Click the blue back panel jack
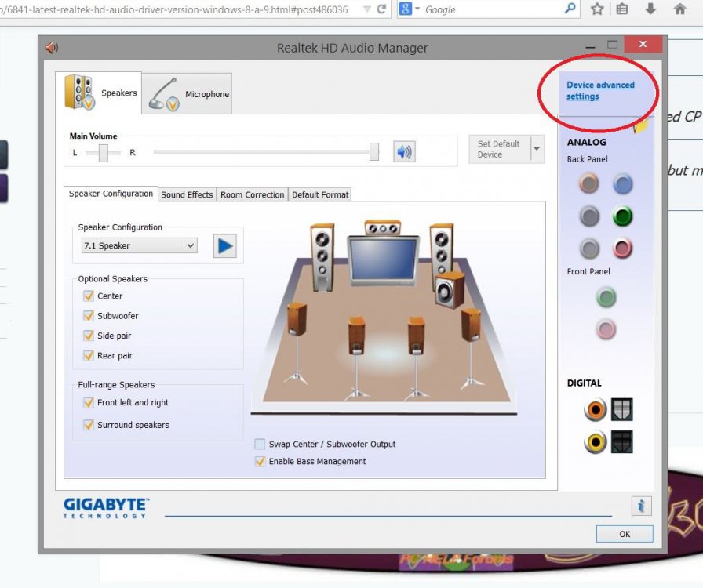 [623, 183]
